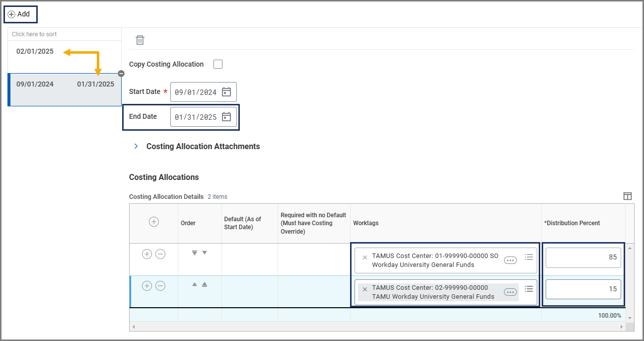
Task: Remove the first costing allocation row
Action: (x=160, y=254)
